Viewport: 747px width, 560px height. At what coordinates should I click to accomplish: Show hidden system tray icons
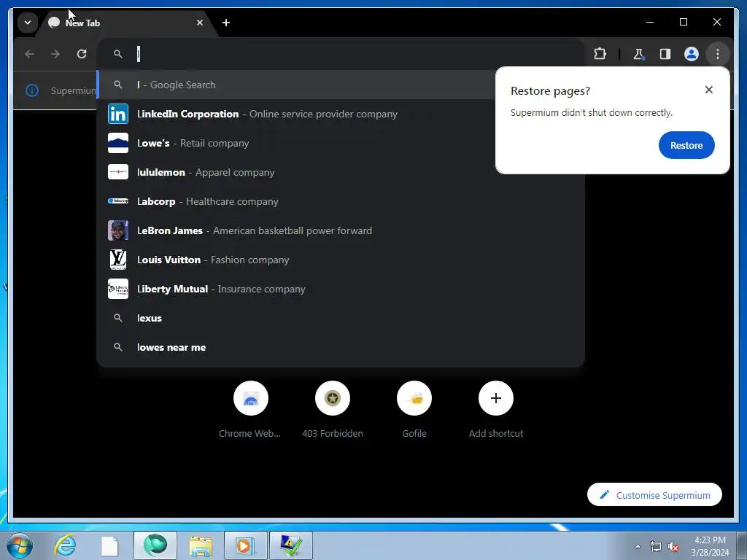click(x=638, y=547)
